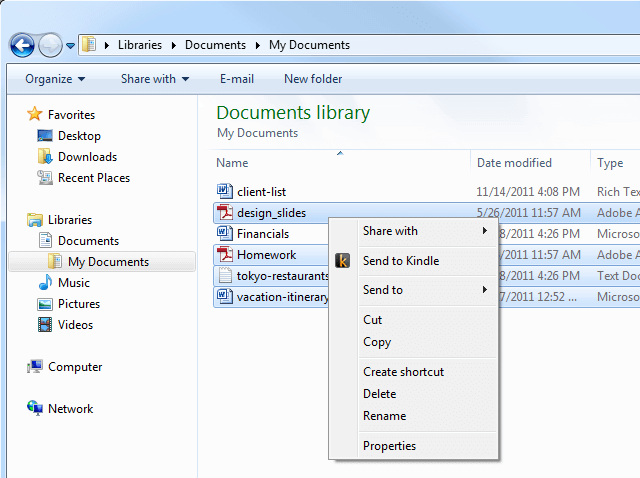Viewport: 640px width, 478px height.
Task: Click the Documents library icon in sidebar
Action: [x=45, y=240]
